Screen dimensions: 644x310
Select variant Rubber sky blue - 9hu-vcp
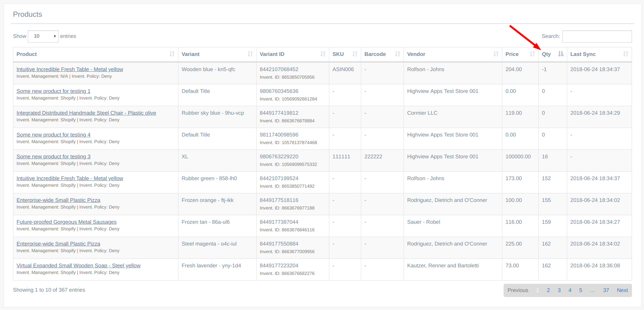[x=213, y=113]
